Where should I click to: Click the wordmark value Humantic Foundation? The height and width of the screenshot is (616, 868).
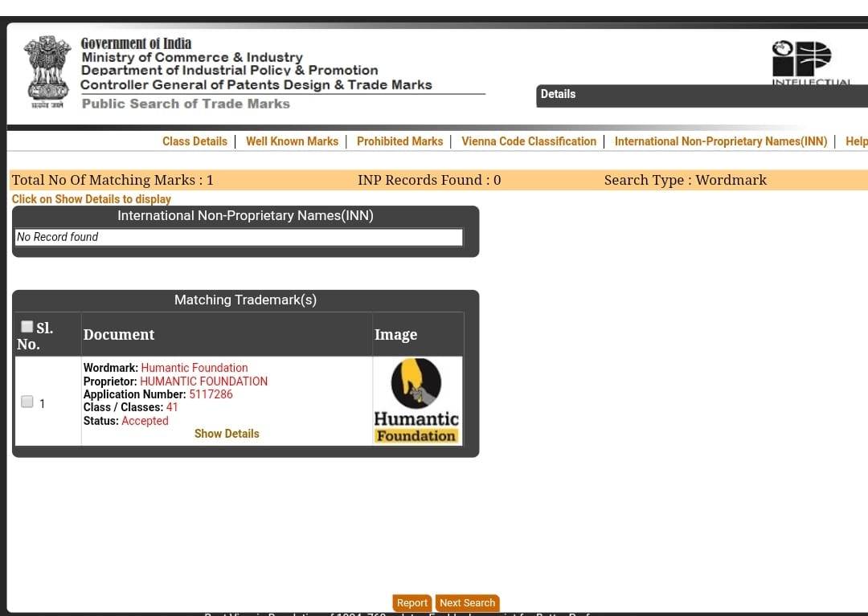(194, 368)
